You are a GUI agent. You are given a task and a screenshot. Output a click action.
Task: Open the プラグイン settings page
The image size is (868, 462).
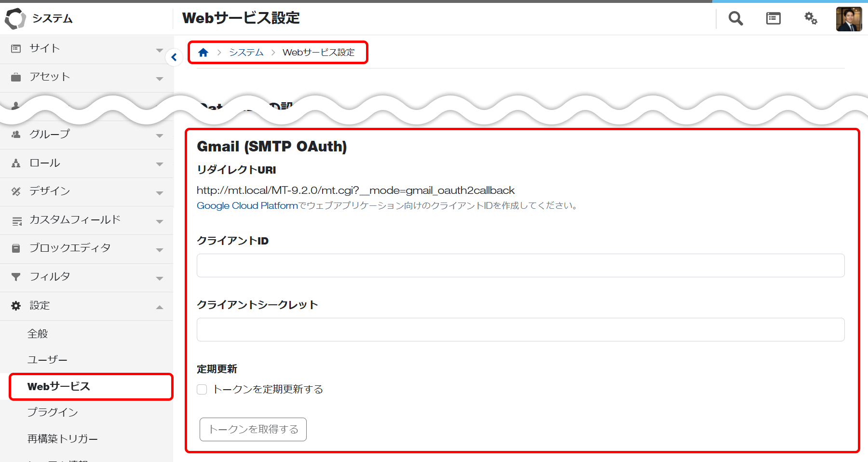click(53, 412)
